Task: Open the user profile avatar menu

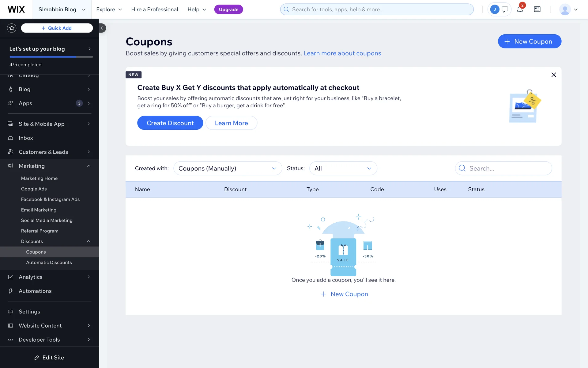Action: (x=568, y=10)
